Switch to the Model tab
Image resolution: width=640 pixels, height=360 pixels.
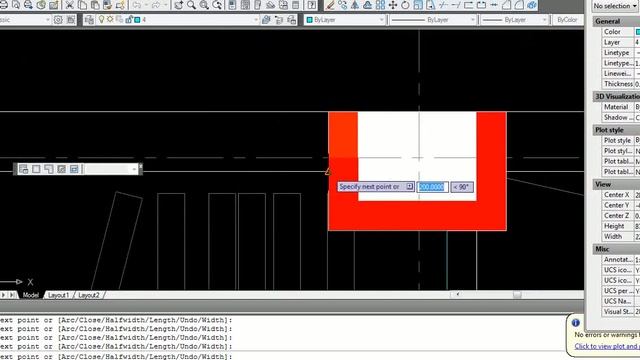[x=30, y=295]
